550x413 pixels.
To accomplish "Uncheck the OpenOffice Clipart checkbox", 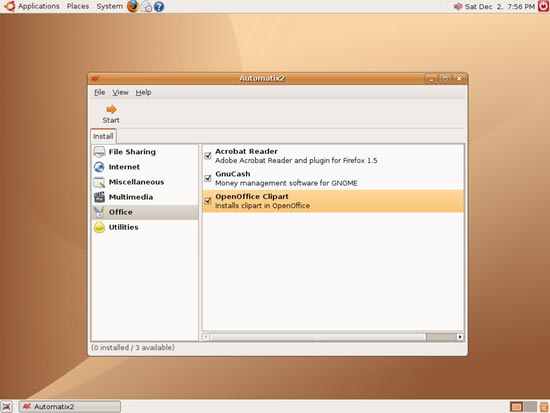I will [208, 201].
